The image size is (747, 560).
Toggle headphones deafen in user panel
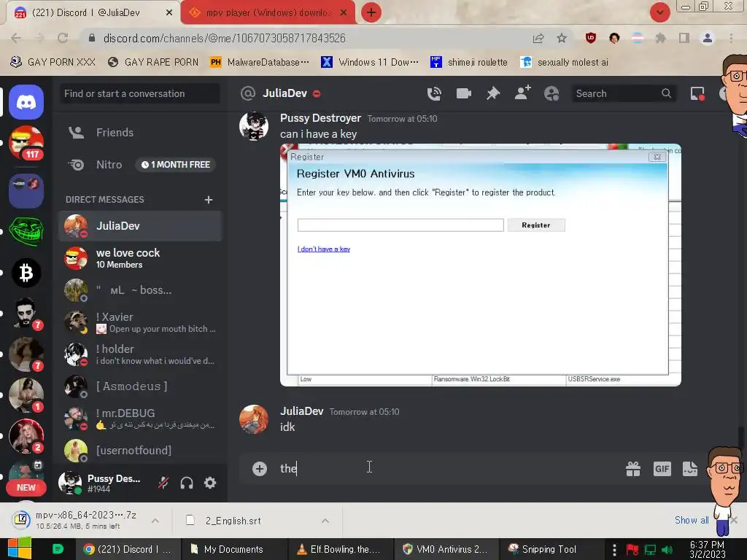187,483
